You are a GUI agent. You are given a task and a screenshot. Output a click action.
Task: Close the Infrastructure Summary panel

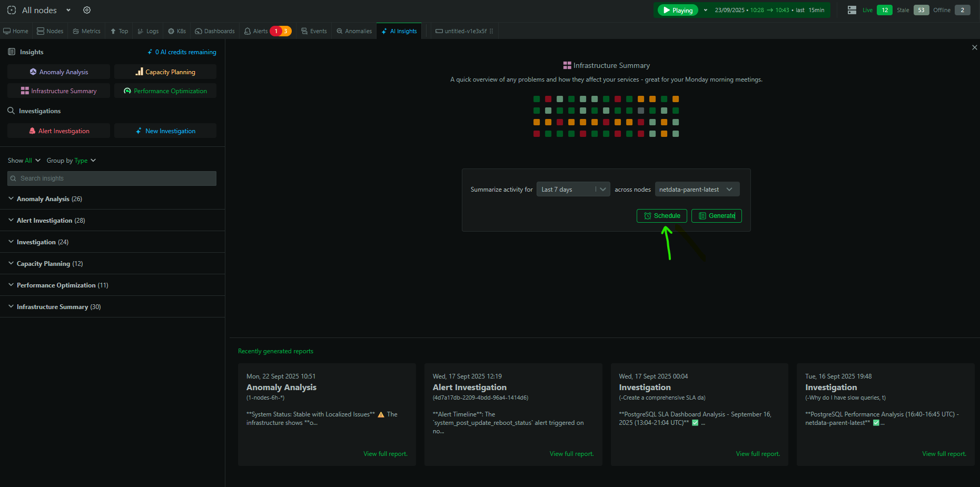[x=974, y=47]
